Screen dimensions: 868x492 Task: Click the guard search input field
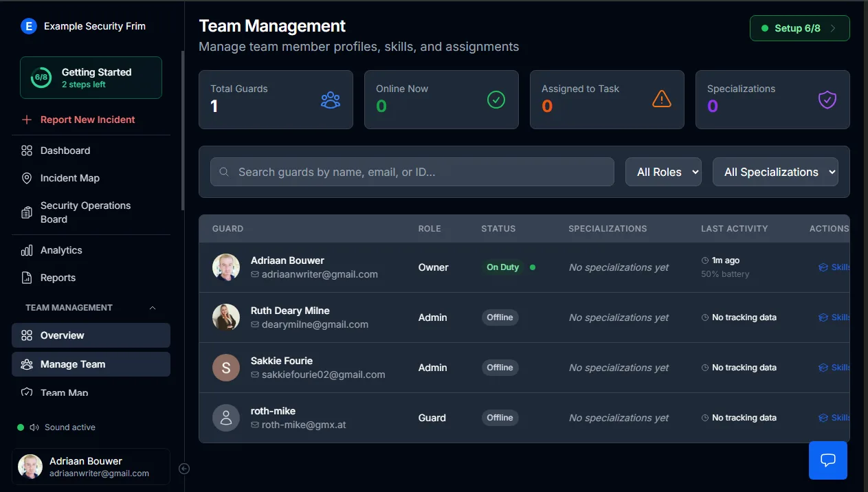click(x=412, y=172)
